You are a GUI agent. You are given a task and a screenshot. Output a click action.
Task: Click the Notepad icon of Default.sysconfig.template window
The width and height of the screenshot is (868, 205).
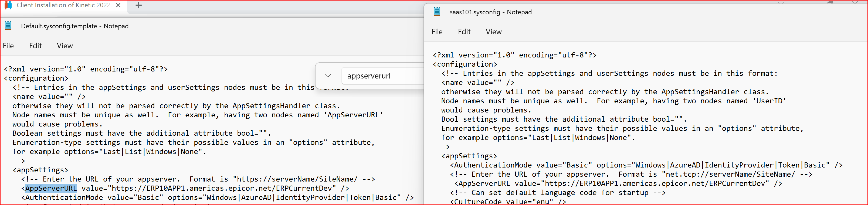pyautogui.click(x=8, y=26)
